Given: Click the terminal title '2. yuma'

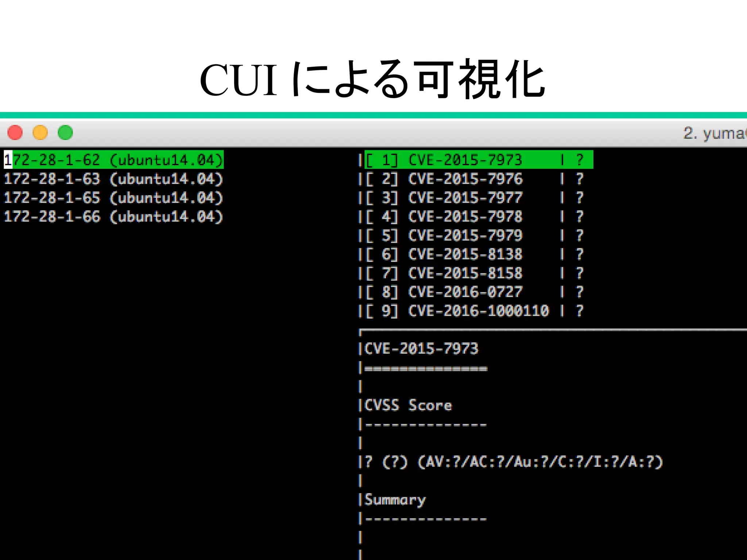Looking at the screenshot, I should pos(715,133).
